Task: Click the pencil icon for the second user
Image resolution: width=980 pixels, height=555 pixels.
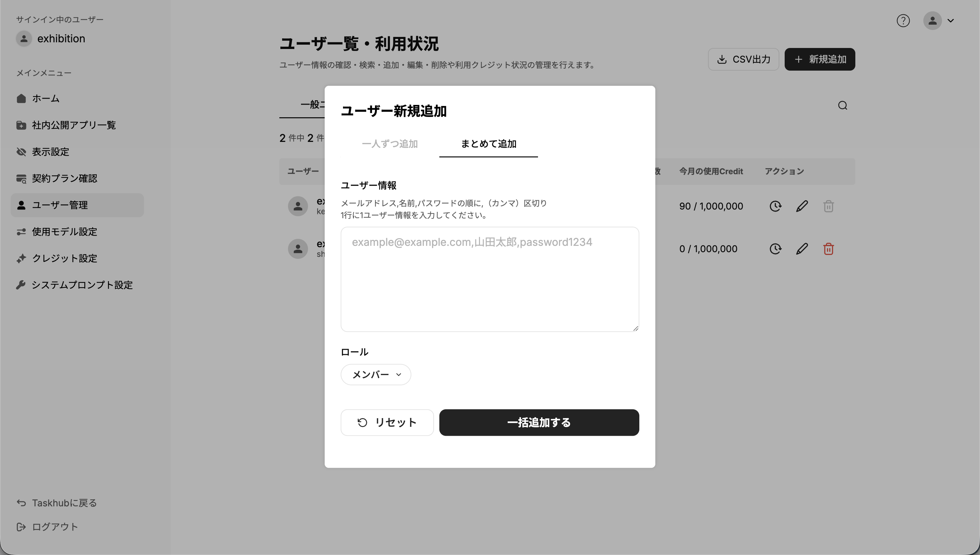Action: coord(802,249)
